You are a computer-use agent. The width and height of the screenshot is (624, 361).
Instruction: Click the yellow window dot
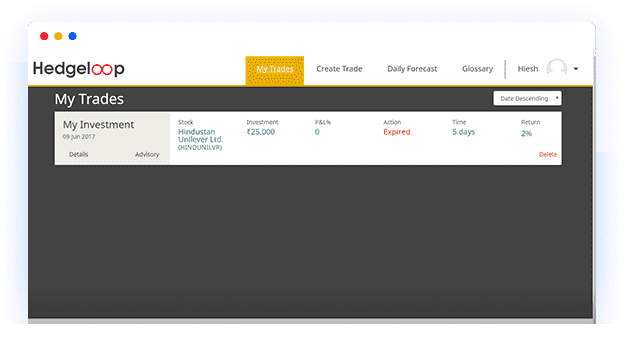pos(58,36)
